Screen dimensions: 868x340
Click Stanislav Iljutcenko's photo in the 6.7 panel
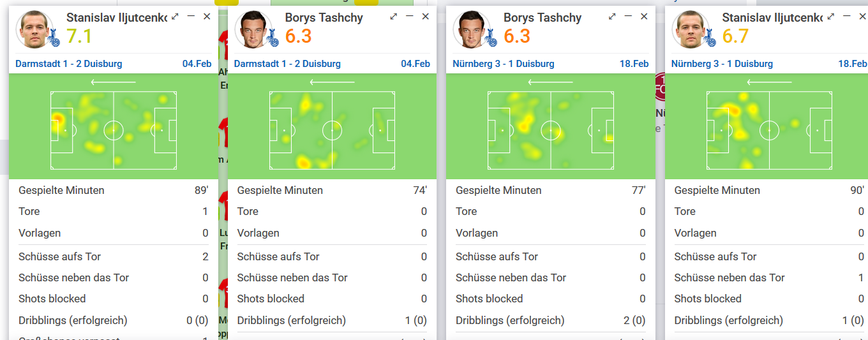point(689,29)
